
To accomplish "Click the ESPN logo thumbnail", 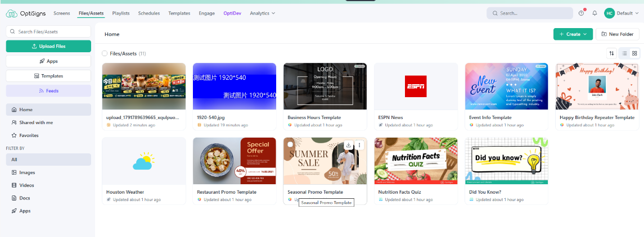I will click(x=416, y=86).
